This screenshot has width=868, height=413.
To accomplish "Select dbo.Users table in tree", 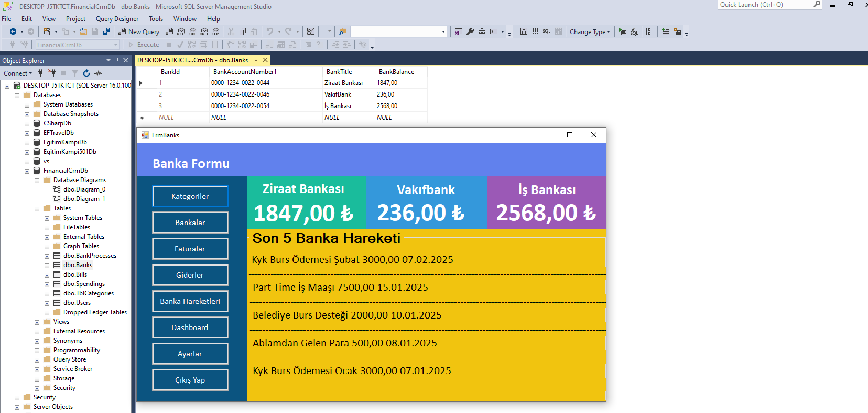I will (x=77, y=303).
